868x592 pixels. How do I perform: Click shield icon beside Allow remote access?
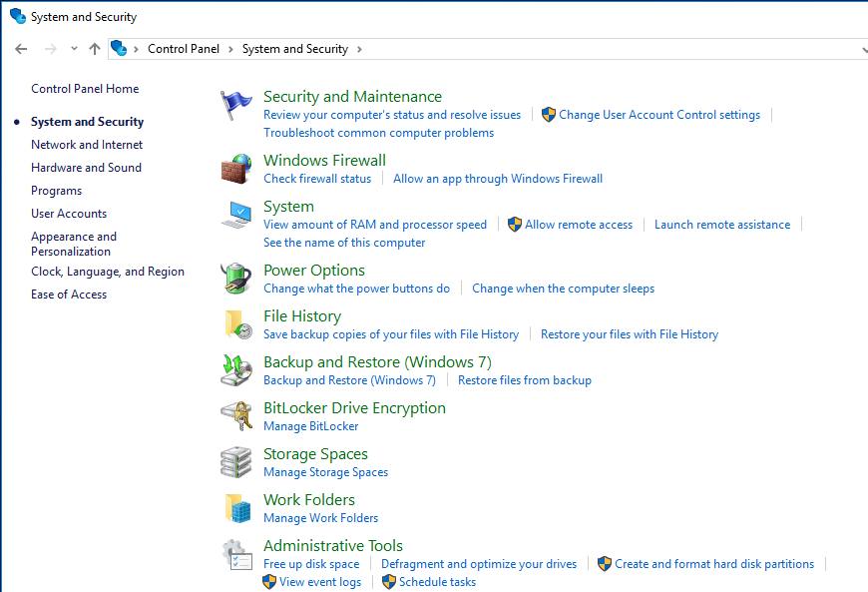point(514,225)
